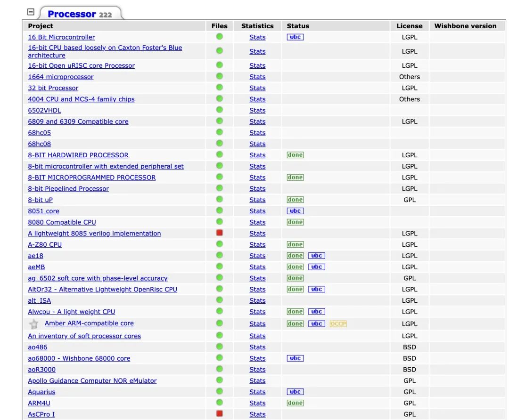Click the wbc badge in the 8051 core row
Image resolution: width=509 pixels, height=420 pixels.
pos(295,211)
